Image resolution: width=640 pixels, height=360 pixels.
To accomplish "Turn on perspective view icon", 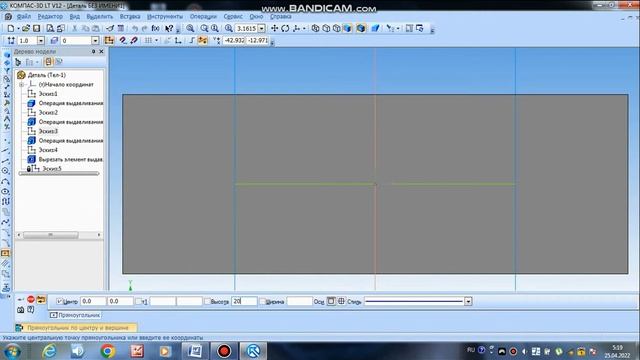I will click(375, 28).
